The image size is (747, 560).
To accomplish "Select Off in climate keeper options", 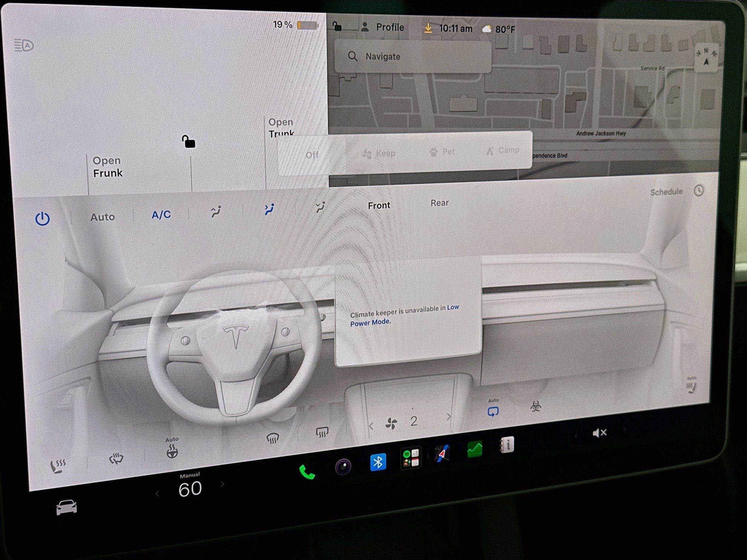I will point(312,155).
